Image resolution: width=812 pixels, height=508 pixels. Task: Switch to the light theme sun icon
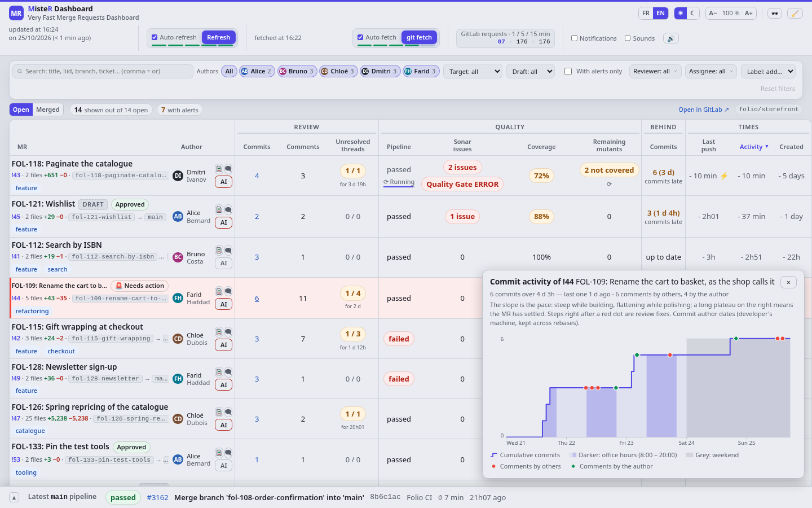click(681, 13)
